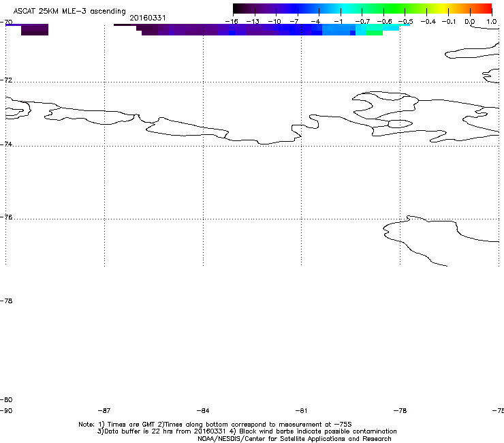Click the "-80" latitude axis label

6,399
